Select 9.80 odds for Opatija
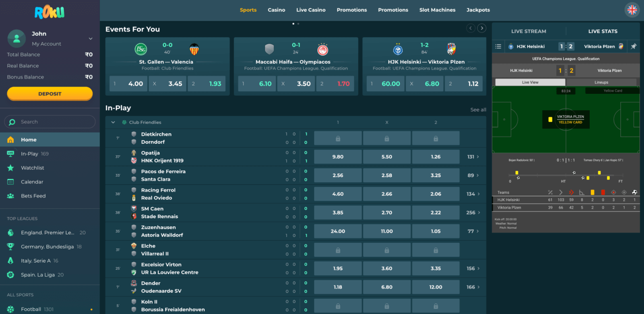This screenshot has width=644, height=314. [338, 157]
